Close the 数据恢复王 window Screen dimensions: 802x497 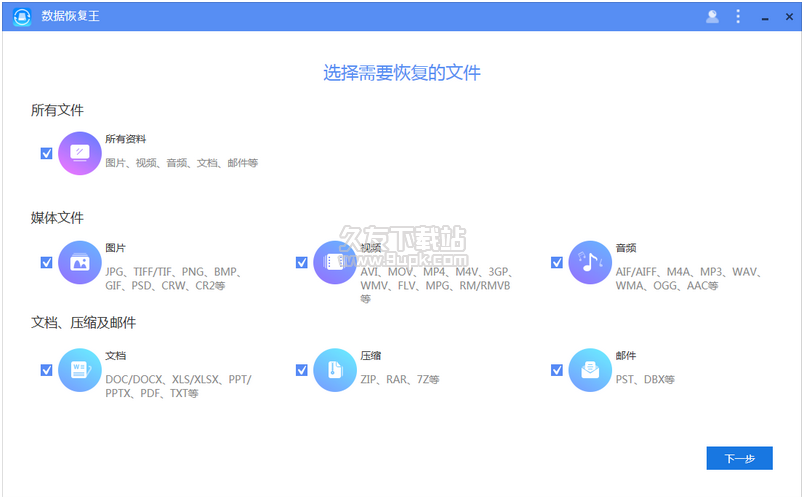pyautogui.click(x=789, y=17)
